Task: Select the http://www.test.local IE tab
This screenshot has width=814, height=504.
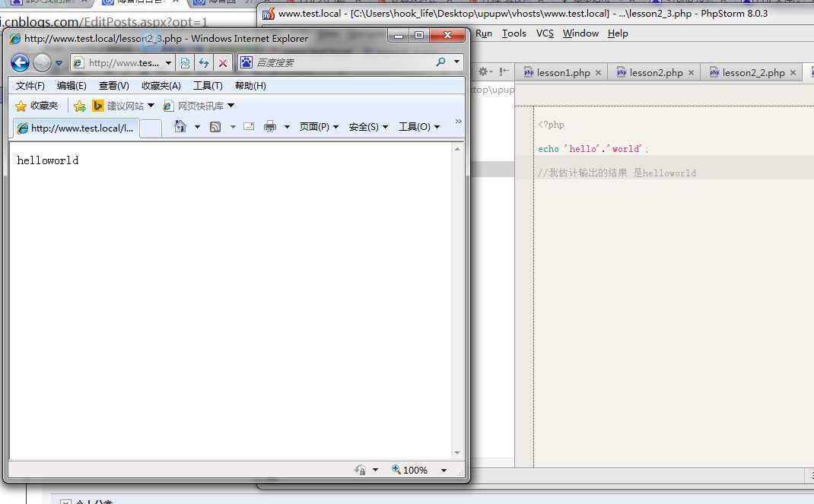Action: [76, 128]
